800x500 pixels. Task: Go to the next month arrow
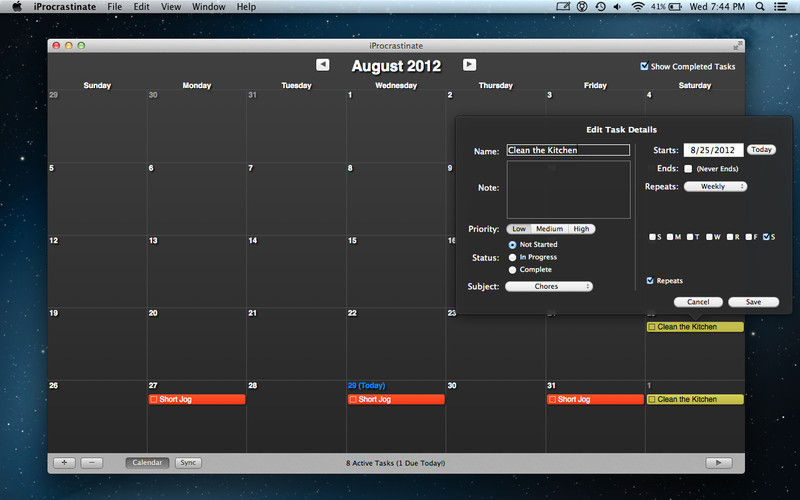(x=469, y=65)
